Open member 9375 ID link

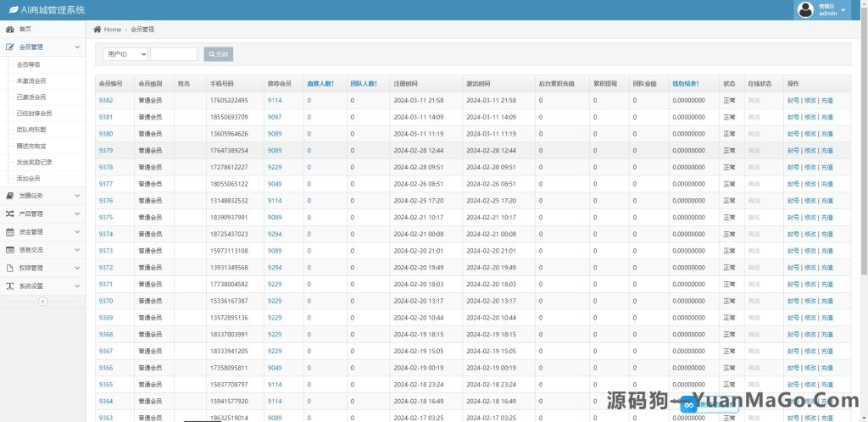[x=106, y=218]
